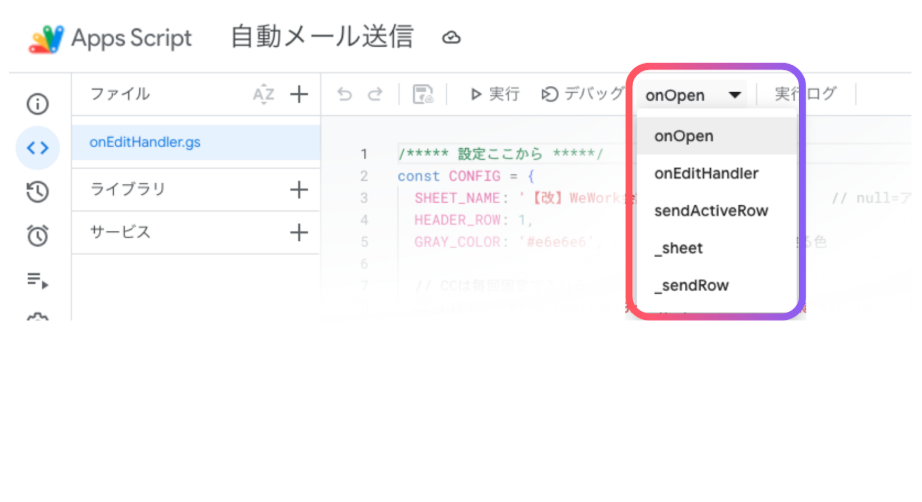The image size is (922, 502).
Task: Add a new file with plus icon
Action: pos(299,94)
